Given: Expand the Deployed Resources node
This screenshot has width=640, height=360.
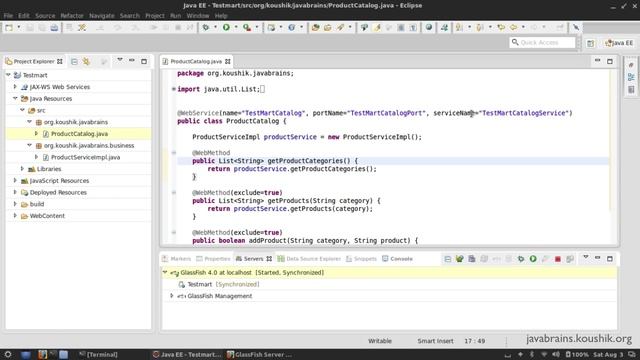Looking at the screenshot, I should 16,192.
